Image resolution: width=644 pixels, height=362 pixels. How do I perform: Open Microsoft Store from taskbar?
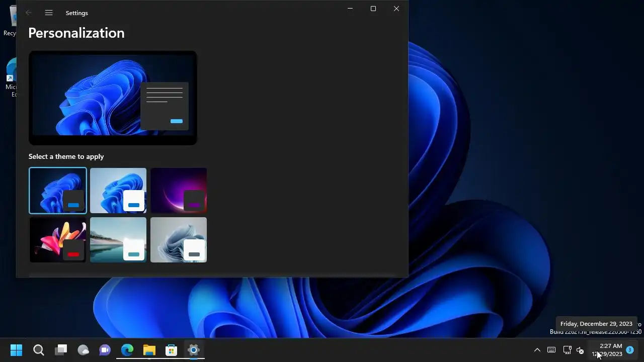click(x=172, y=350)
